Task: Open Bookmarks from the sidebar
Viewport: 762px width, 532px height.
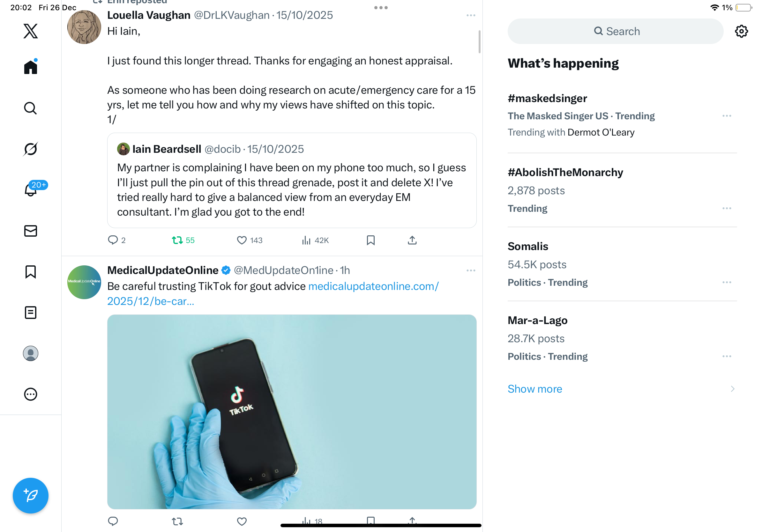Action: [x=31, y=272]
